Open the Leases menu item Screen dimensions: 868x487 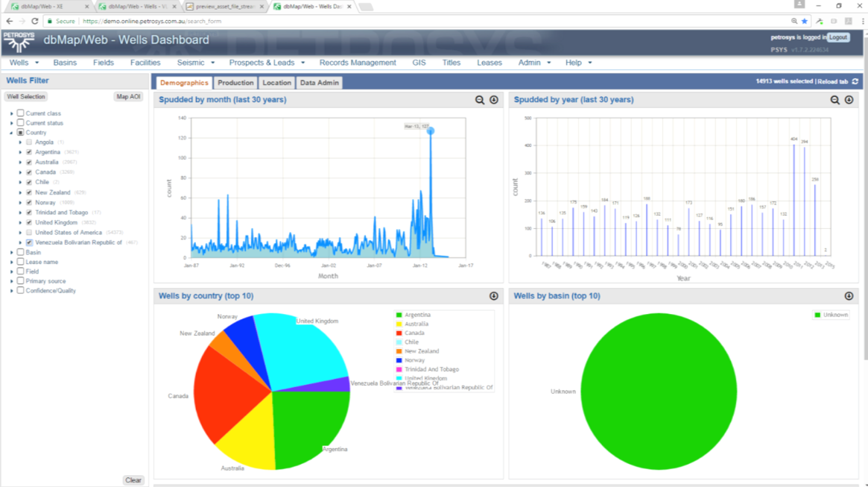490,63
